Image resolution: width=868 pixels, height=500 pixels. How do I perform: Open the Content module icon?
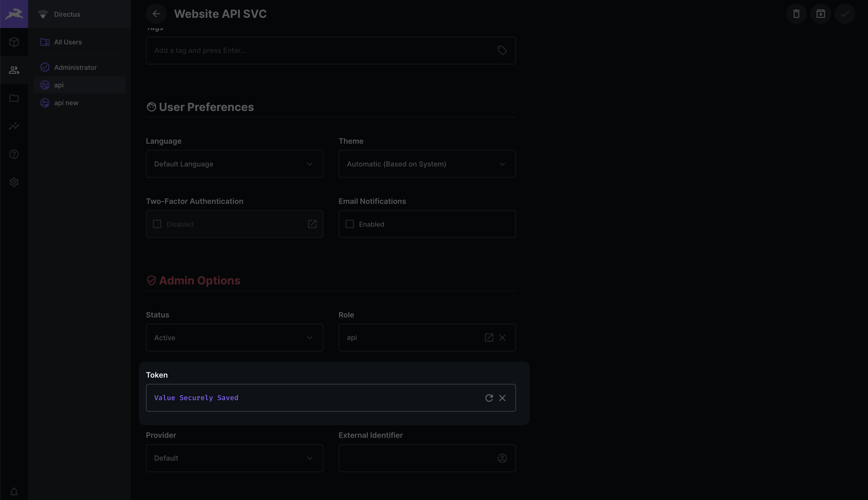tap(14, 42)
